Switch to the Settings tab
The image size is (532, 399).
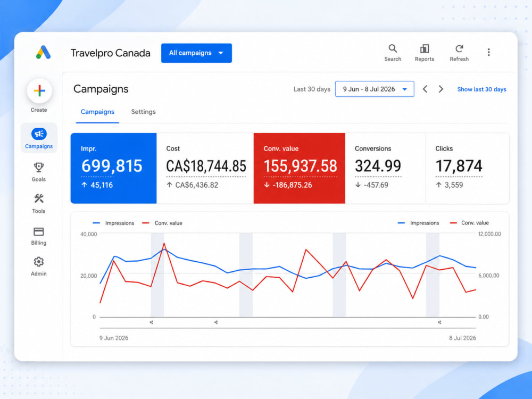[x=143, y=112]
